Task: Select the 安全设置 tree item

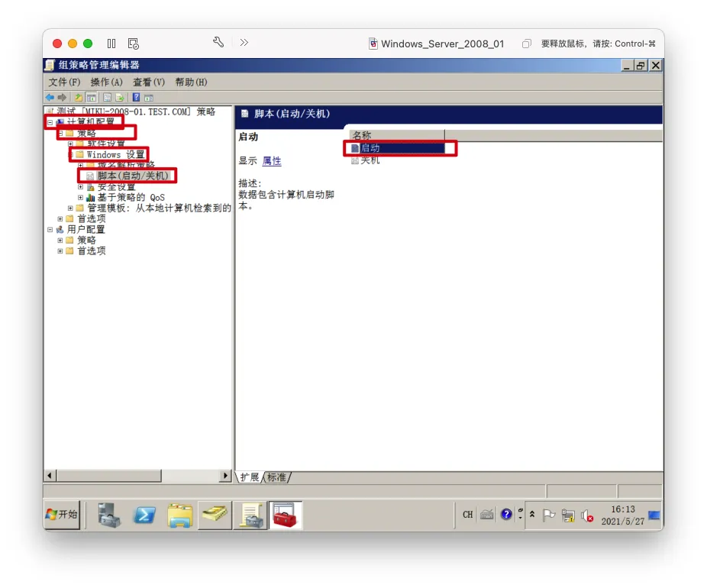Action: [116, 186]
